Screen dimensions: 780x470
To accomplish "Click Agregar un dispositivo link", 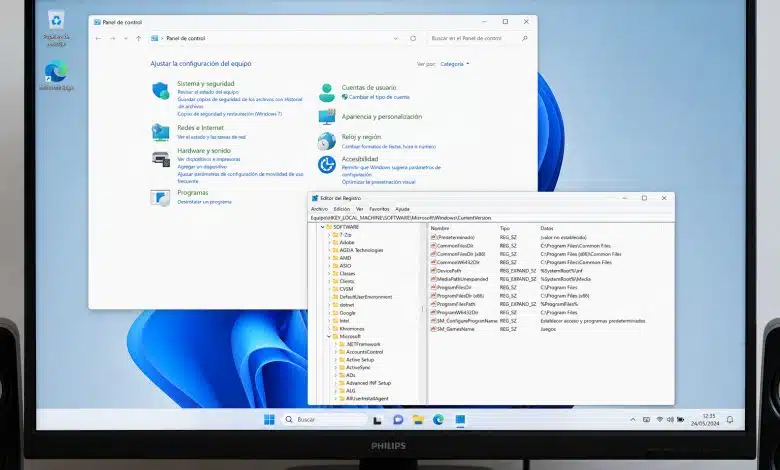I will click(202, 167).
